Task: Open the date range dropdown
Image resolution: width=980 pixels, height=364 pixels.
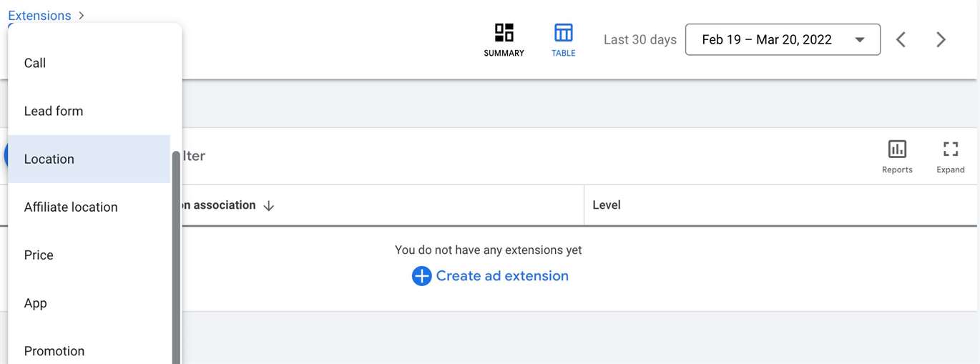Action: pyautogui.click(x=783, y=39)
